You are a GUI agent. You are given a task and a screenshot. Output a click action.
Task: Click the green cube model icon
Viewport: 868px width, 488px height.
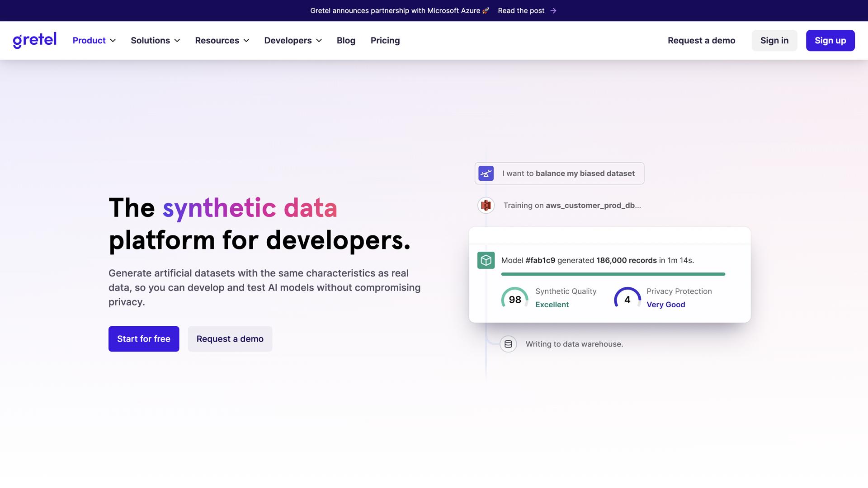coord(486,260)
